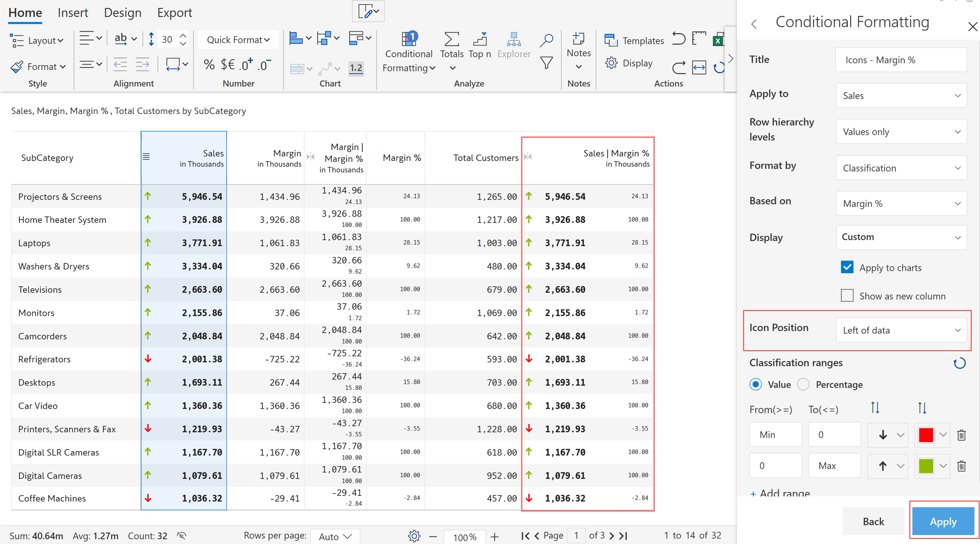Select the Percentage radio button
Viewport: 980px width, 544px height.
click(803, 385)
